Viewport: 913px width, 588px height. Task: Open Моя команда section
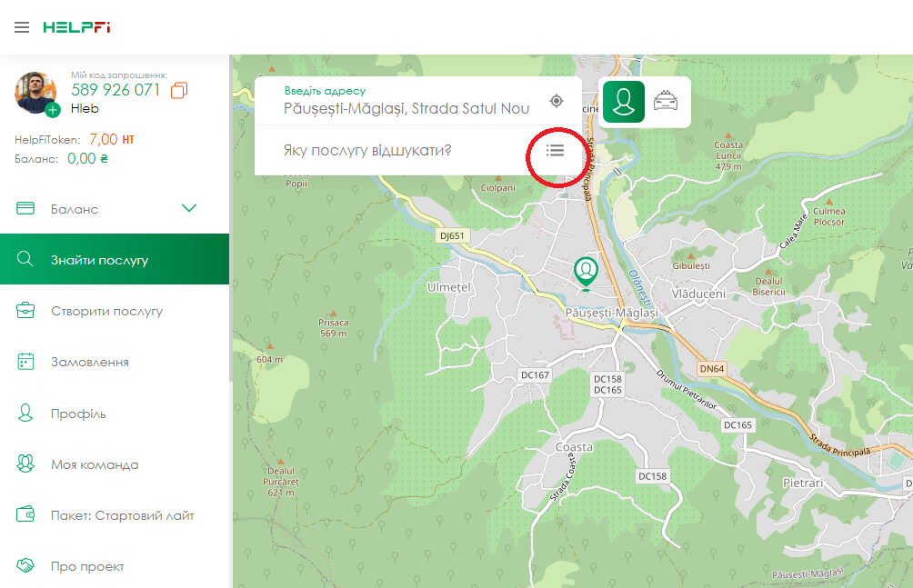coord(95,464)
